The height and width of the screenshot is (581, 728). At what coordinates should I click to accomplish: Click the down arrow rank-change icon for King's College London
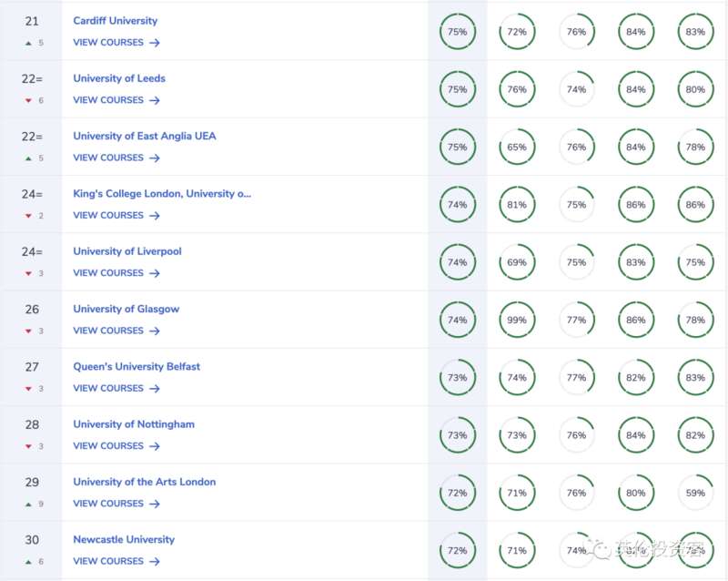28,216
